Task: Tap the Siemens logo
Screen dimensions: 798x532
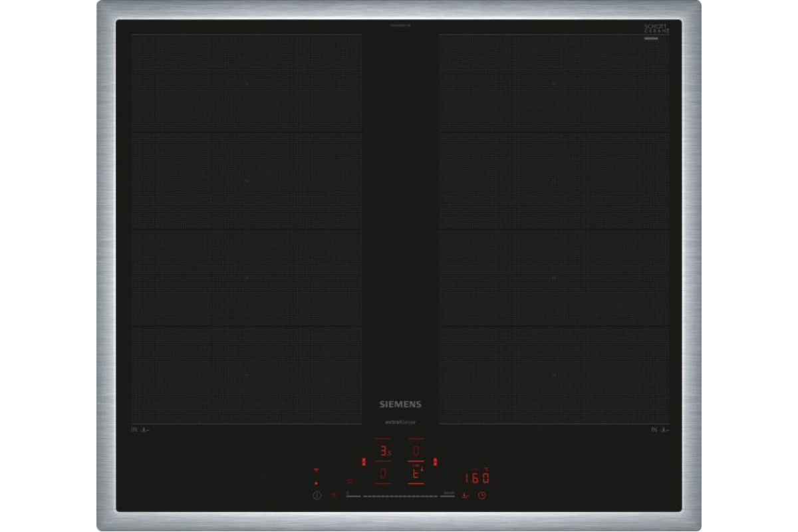Action: coord(400,404)
